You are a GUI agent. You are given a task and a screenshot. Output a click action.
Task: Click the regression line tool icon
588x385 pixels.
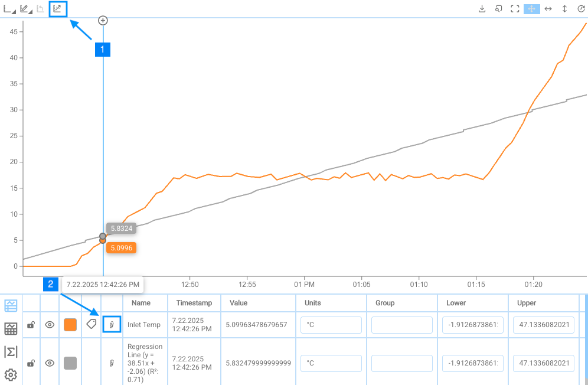58,9
